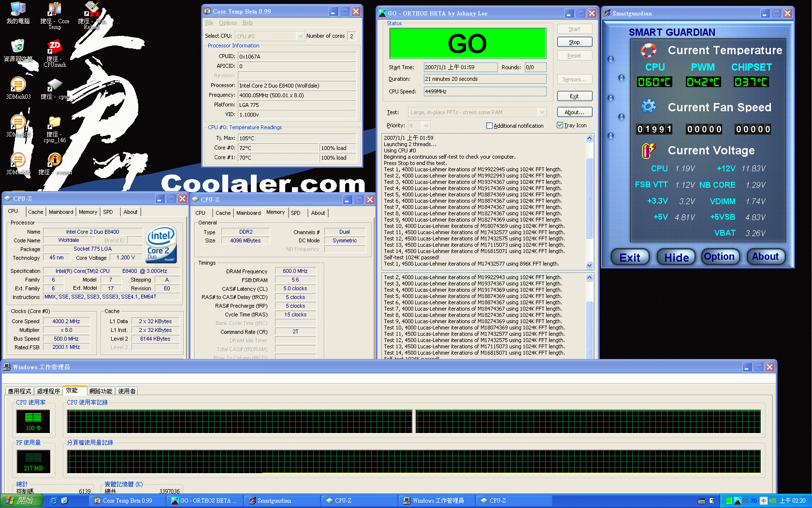Switch to CPU tab in right CPU-Z window
Viewport: 812px width, 508px height.
(200, 213)
